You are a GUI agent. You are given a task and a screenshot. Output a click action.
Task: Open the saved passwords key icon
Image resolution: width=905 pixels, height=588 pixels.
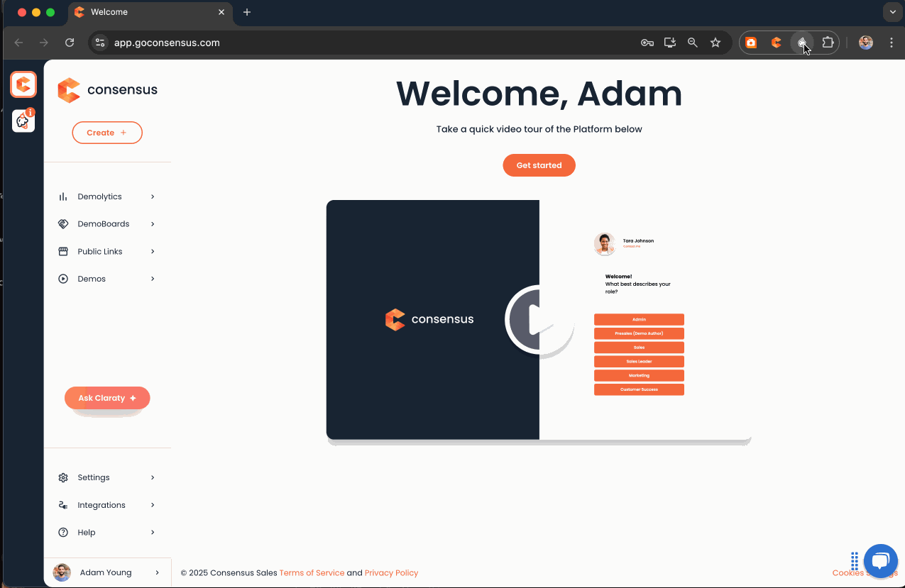[x=647, y=43]
